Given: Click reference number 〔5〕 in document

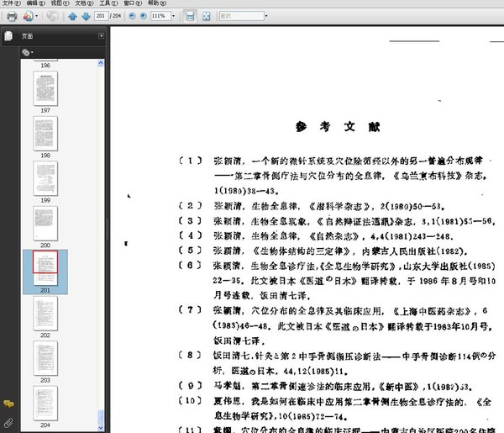Looking at the screenshot, I should (191, 251).
